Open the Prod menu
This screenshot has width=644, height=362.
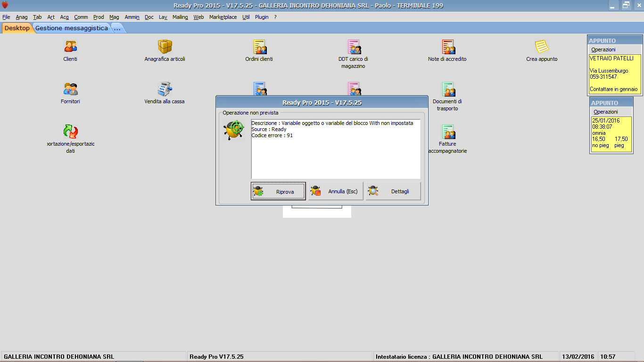99,17
